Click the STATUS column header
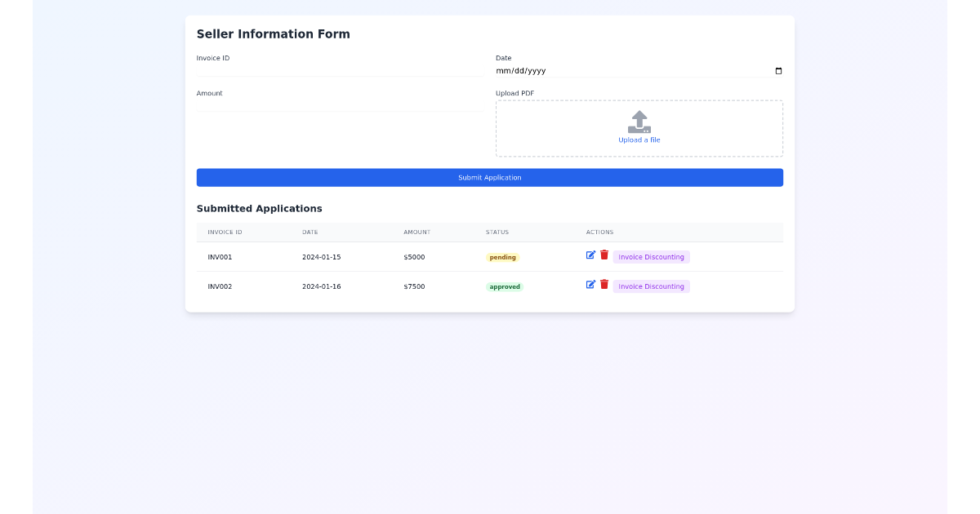Viewport: 980px width, 514px height. pos(497,232)
